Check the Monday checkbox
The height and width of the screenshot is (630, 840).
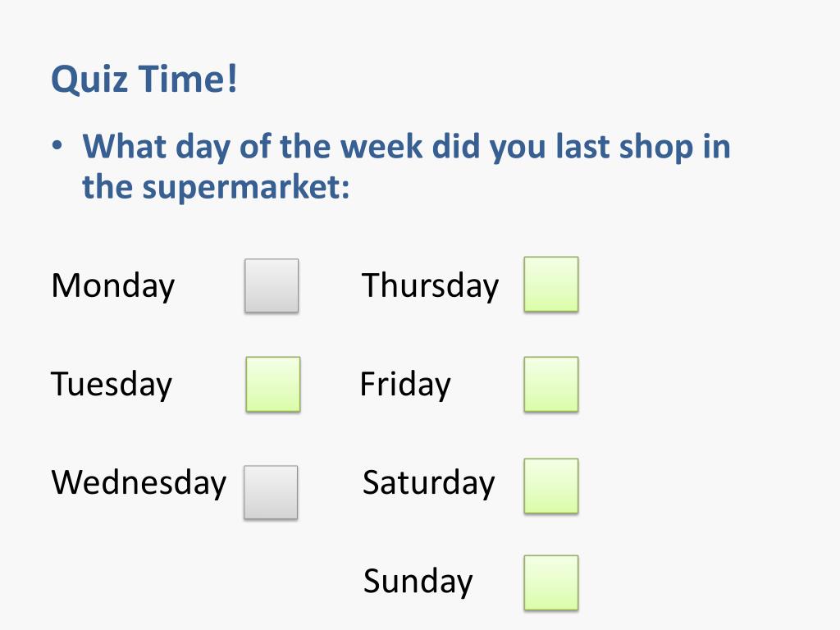(x=272, y=285)
